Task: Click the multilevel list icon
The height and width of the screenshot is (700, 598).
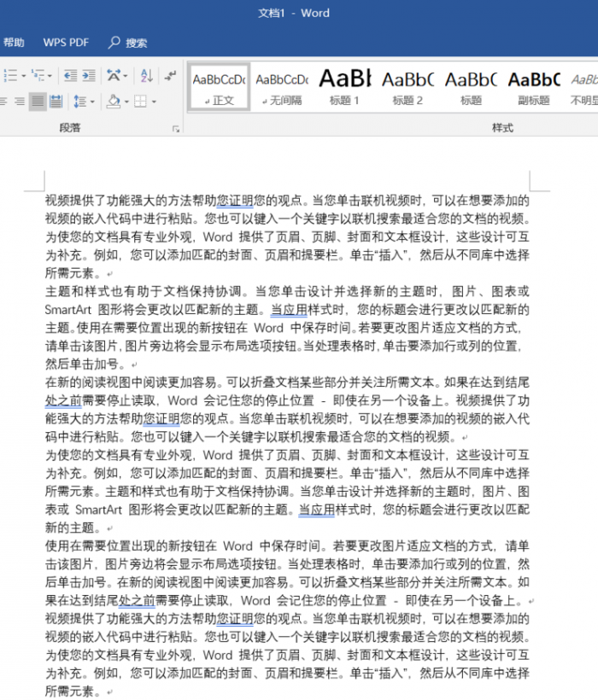Action: (x=37, y=76)
